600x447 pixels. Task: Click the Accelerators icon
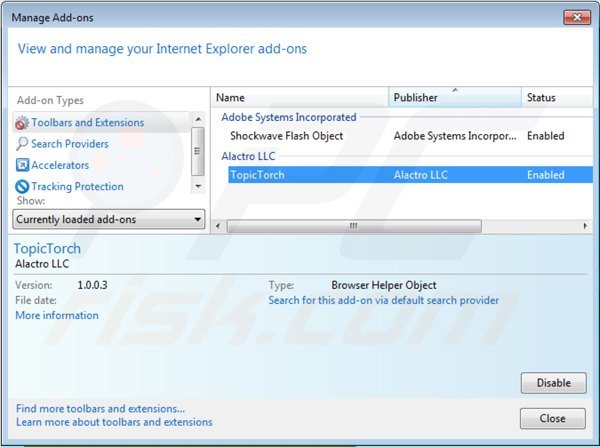(x=22, y=166)
